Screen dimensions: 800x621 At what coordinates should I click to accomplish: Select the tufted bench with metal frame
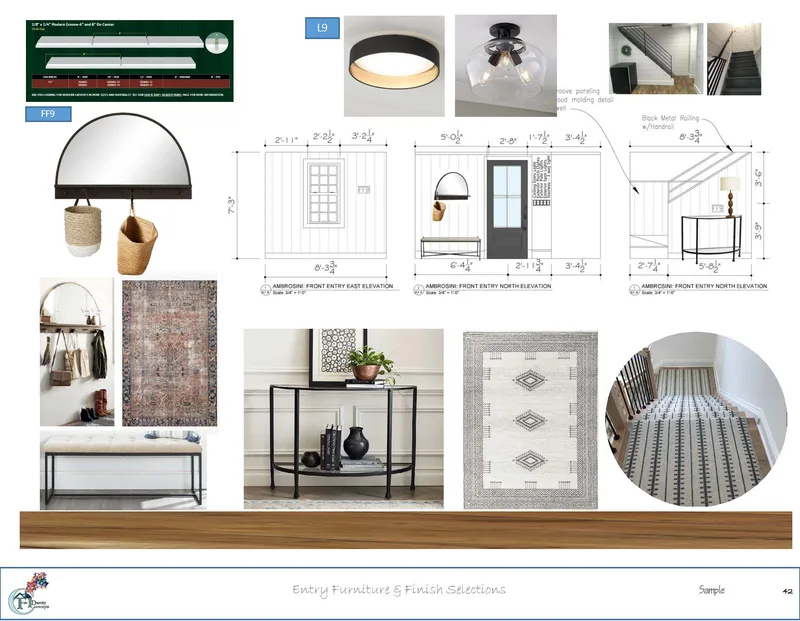pos(123,470)
